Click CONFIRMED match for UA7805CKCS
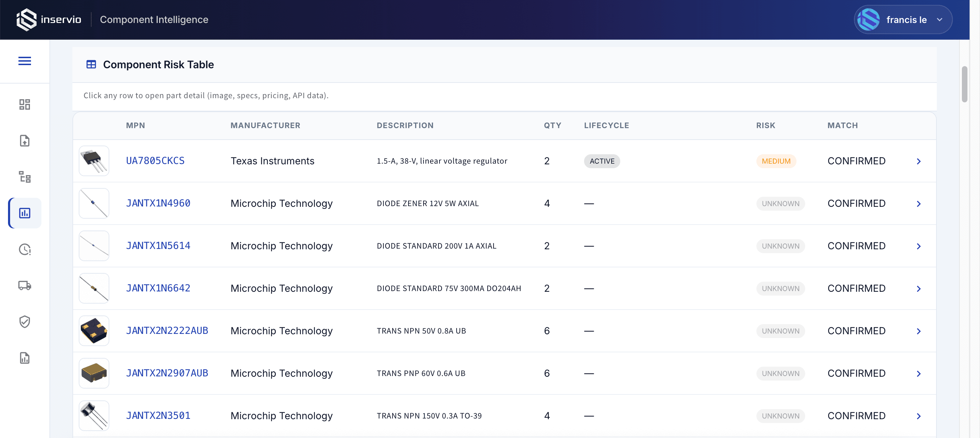Screen dimensions: 980x438 click(x=856, y=161)
